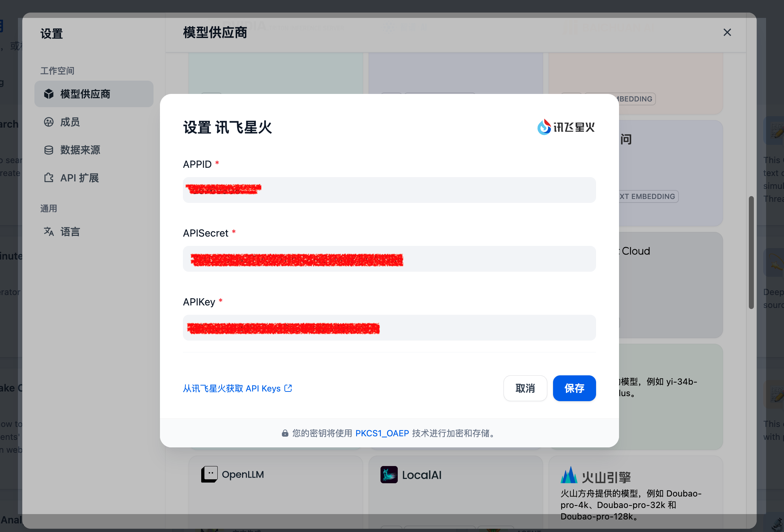Image resolution: width=784 pixels, height=532 pixels.
Task: Click the LocalAI logo icon
Action: click(x=389, y=475)
